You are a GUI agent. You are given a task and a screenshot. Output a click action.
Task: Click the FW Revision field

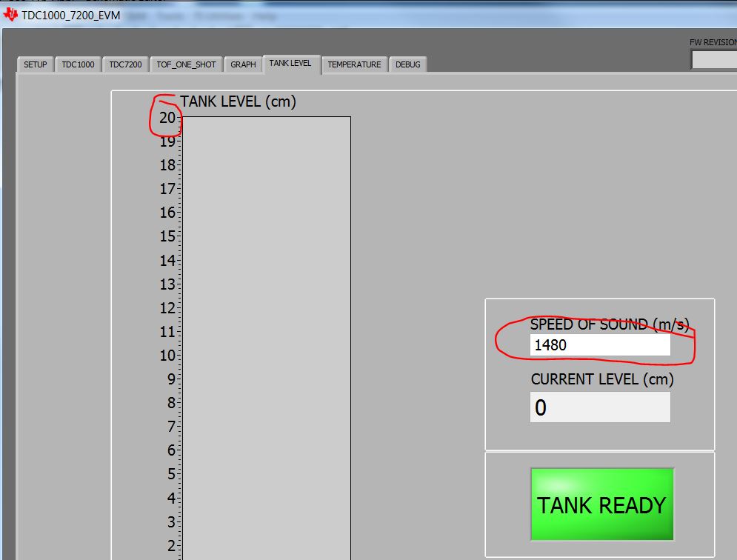[x=715, y=60]
